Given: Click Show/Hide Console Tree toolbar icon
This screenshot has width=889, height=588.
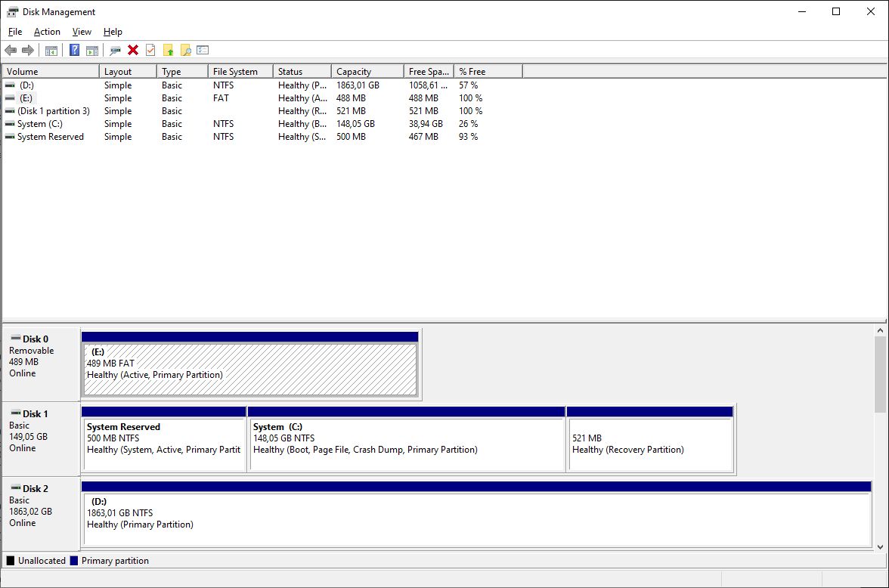Looking at the screenshot, I should pos(51,51).
